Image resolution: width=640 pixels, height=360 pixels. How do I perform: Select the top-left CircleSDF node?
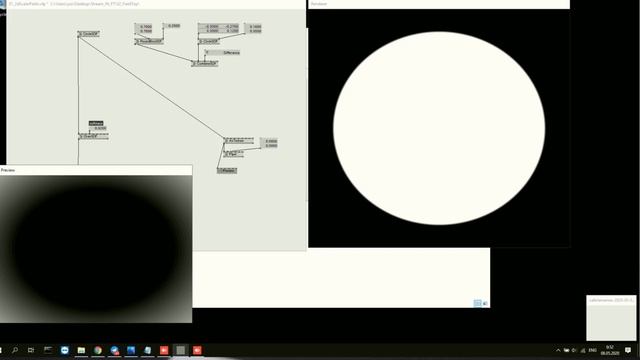pos(89,34)
